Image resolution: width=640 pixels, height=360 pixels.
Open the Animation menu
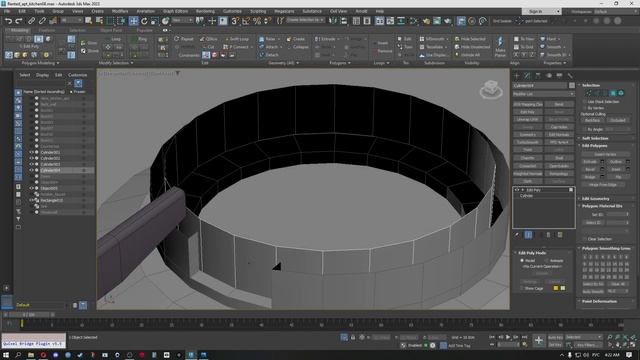tap(145, 11)
